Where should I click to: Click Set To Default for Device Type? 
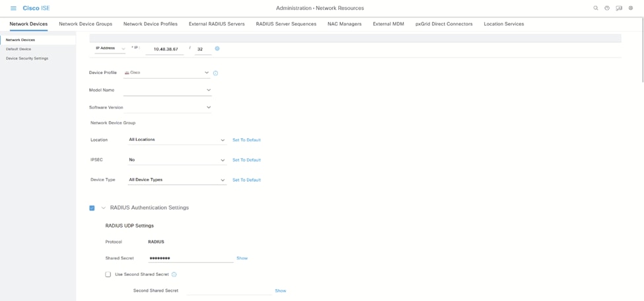[246, 180]
